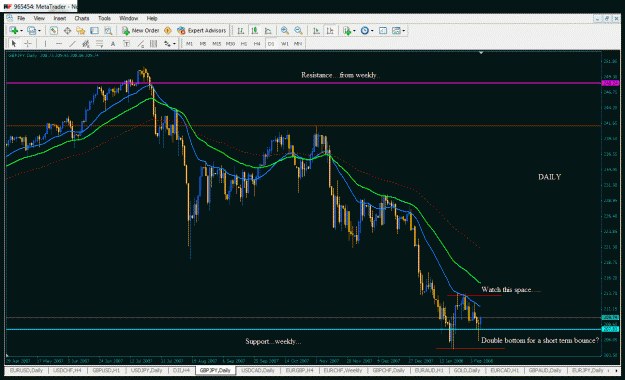Select the Horizontal Line drawing tool
Viewport: 625px width, 380px height.
click(59, 43)
